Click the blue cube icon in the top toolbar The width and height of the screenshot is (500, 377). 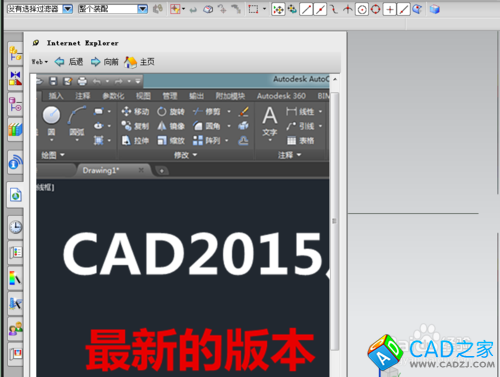pyautogui.click(x=435, y=9)
